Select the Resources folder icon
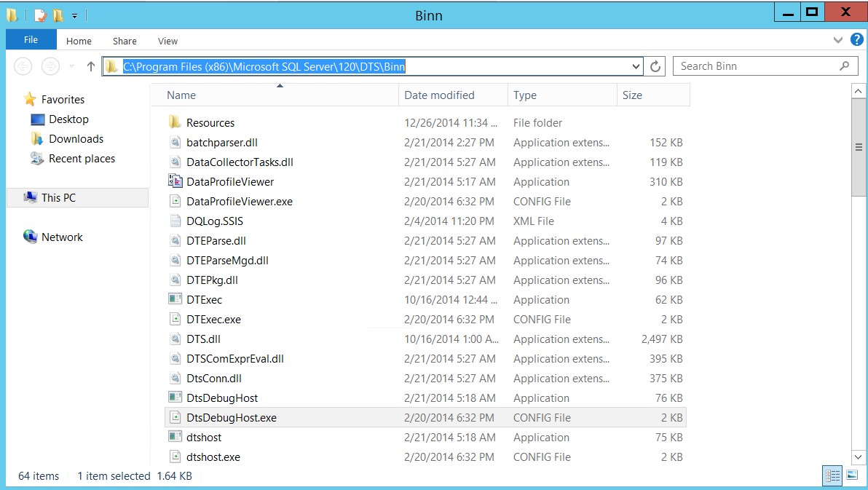Image resolution: width=868 pixels, height=490 pixels. point(175,123)
